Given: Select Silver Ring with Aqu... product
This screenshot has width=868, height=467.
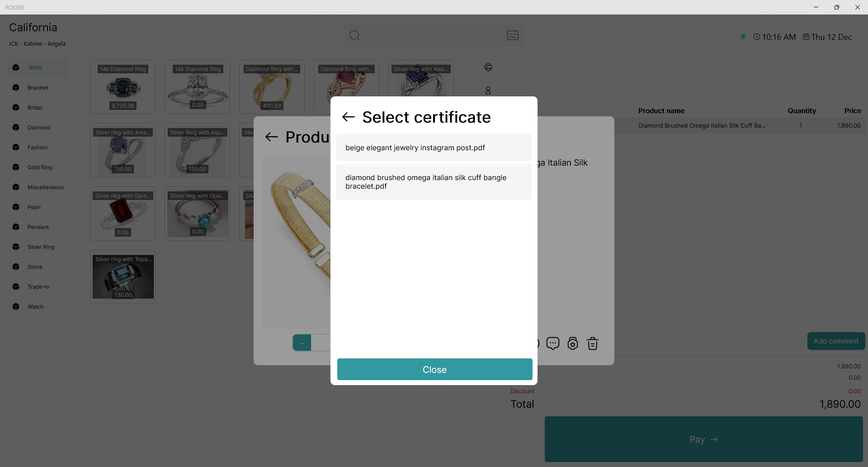Looking at the screenshot, I should 197,150.
